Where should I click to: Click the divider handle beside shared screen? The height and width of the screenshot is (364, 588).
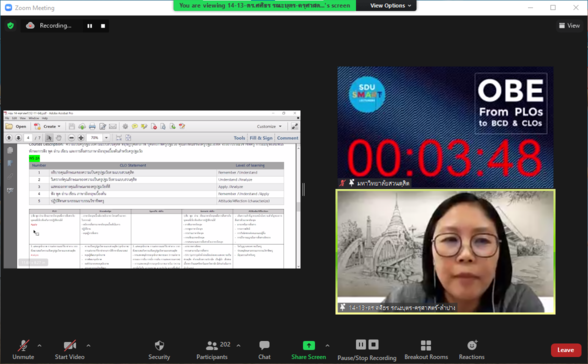tap(303, 189)
